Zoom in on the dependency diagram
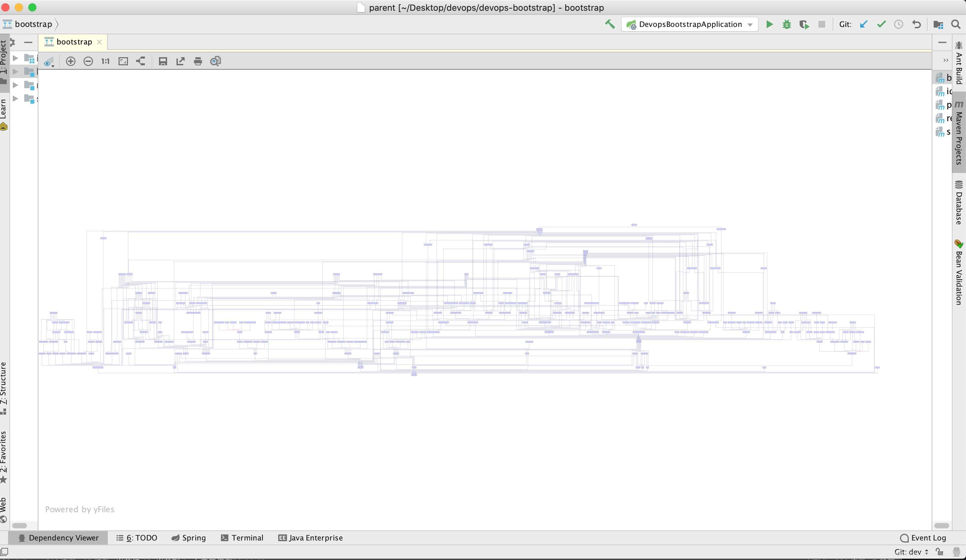The height and width of the screenshot is (560, 966). [70, 61]
